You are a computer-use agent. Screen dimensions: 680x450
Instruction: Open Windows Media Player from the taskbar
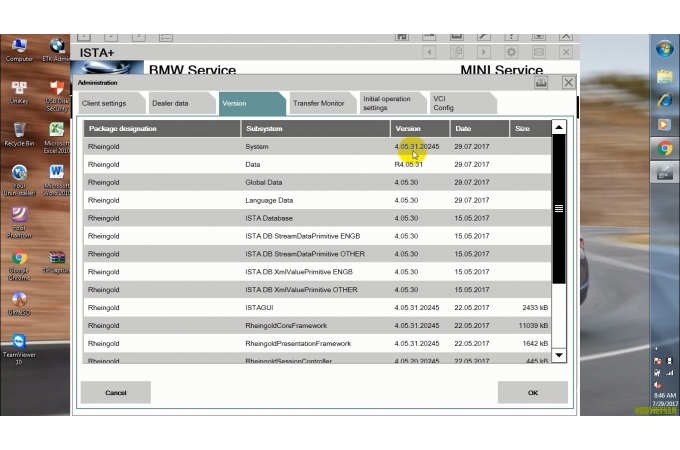pos(664,124)
